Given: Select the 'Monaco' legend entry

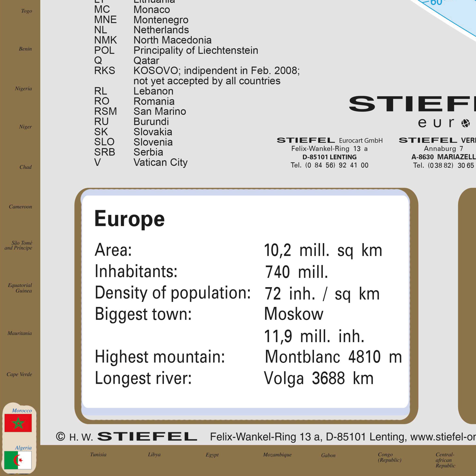Looking at the screenshot, I should click(152, 10).
